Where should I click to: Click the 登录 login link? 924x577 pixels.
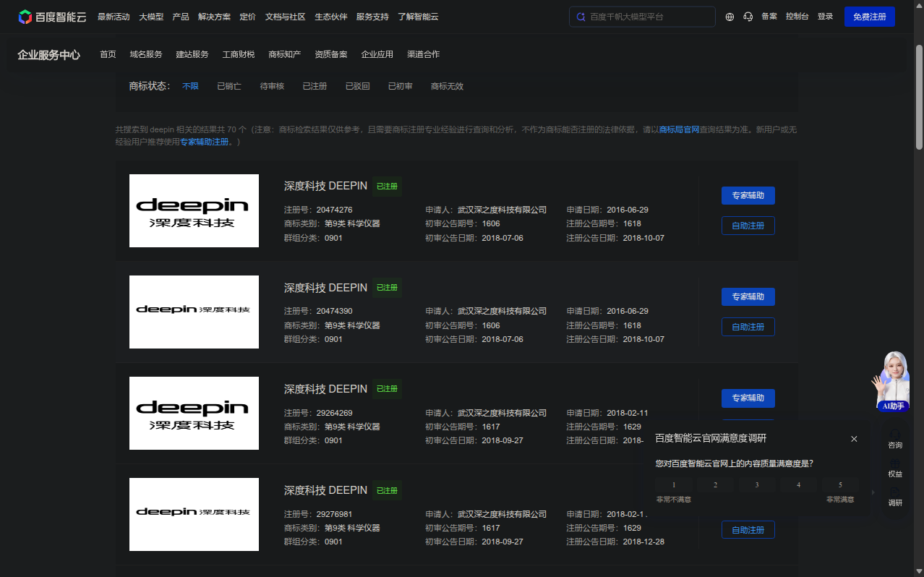[x=825, y=17]
